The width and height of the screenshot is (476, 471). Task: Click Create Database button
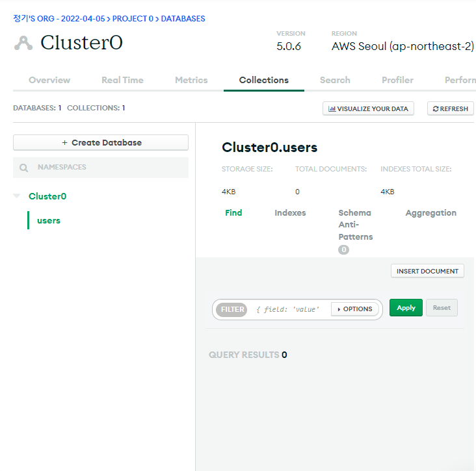[101, 142]
